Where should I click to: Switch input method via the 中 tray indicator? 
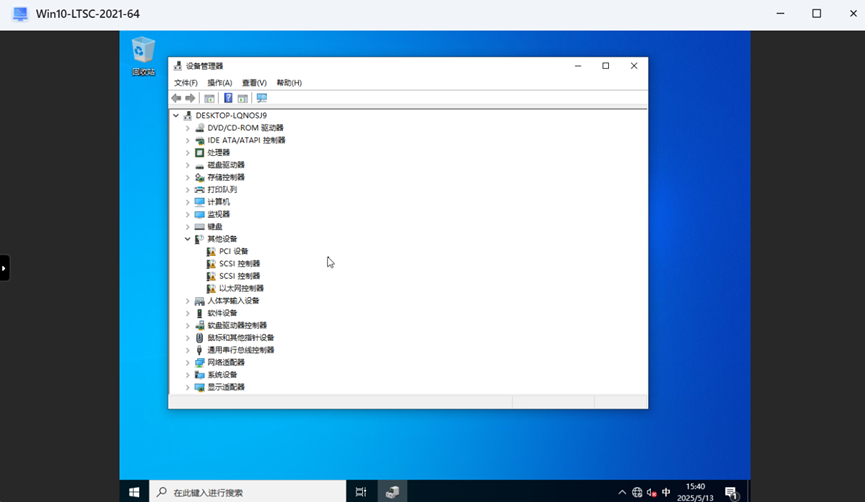(666, 492)
